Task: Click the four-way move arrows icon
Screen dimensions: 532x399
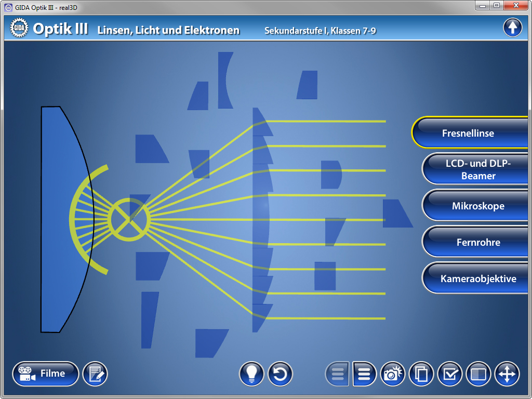Action: (507, 374)
